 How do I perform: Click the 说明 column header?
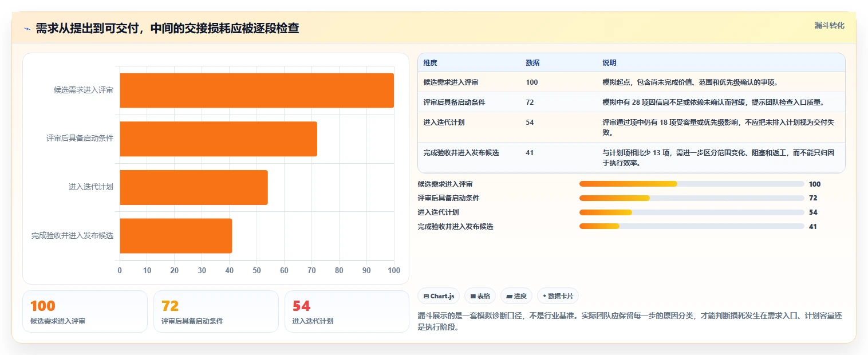[609, 63]
